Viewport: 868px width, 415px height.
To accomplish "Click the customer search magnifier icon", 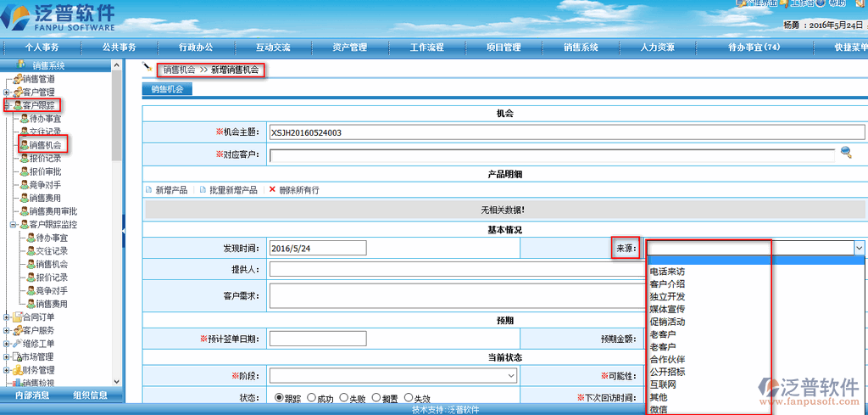I will click(x=845, y=153).
